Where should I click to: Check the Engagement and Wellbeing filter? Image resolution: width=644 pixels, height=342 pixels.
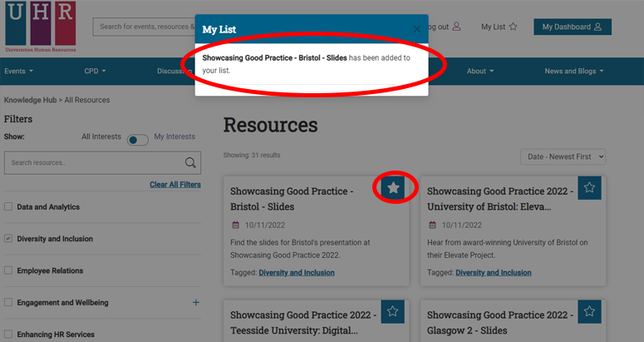point(8,302)
